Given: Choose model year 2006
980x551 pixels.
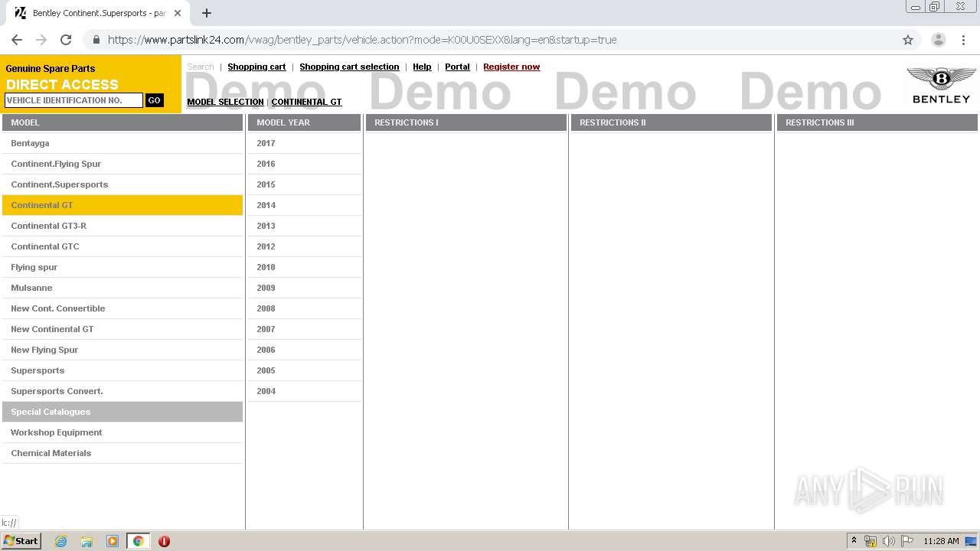Looking at the screenshot, I should pos(304,350).
